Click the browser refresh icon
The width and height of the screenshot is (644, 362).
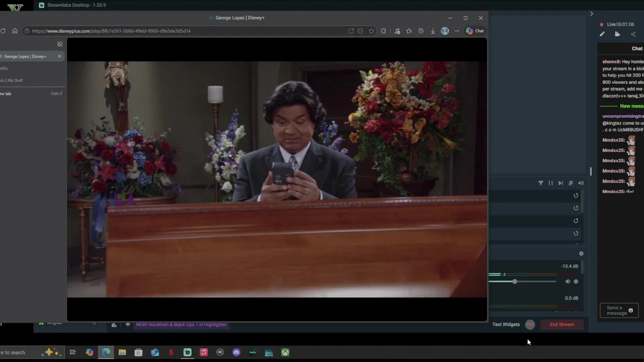3,31
